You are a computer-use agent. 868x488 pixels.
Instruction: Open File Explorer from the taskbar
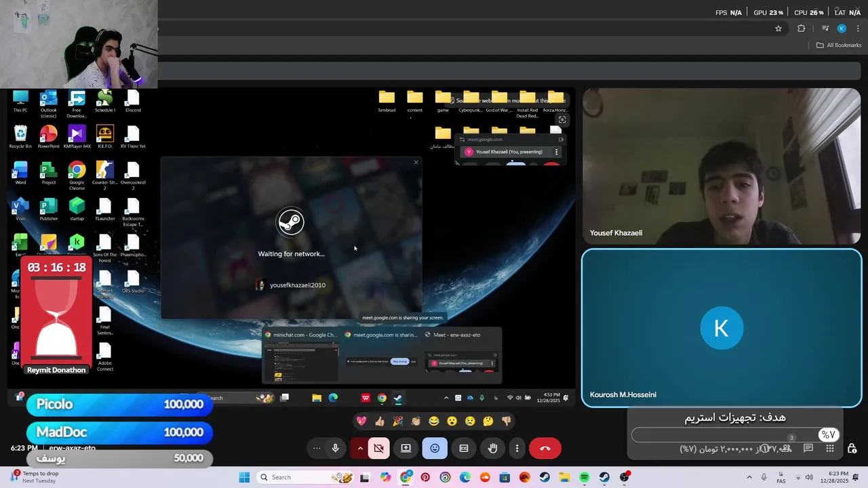click(x=564, y=477)
